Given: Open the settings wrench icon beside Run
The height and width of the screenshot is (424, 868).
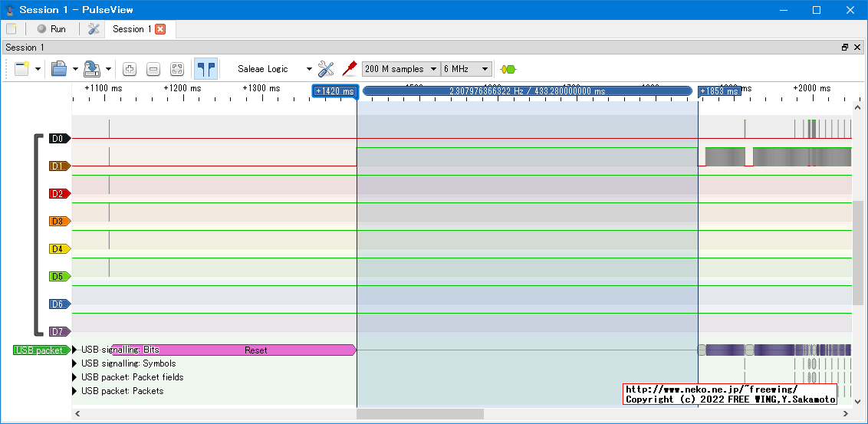Looking at the screenshot, I should coord(94,29).
